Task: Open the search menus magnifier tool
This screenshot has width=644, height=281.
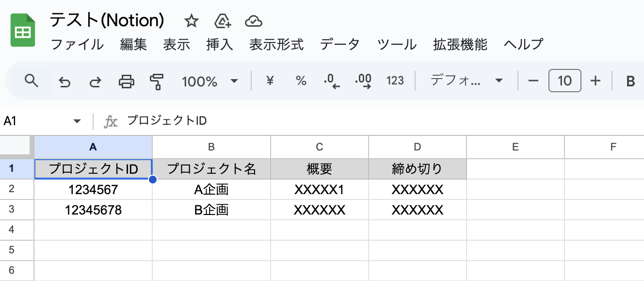Action: (32, 81)
